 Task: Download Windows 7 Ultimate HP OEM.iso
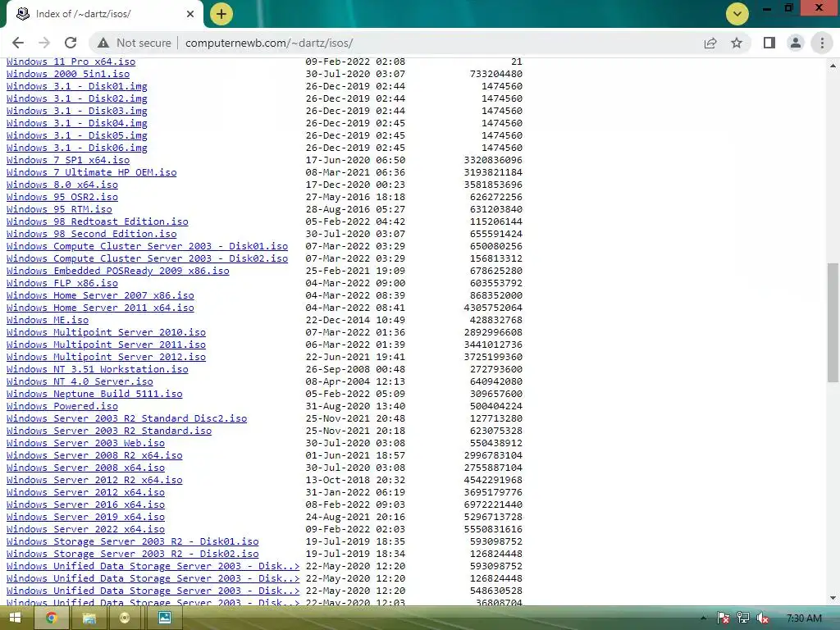click(x=91, y=172)
